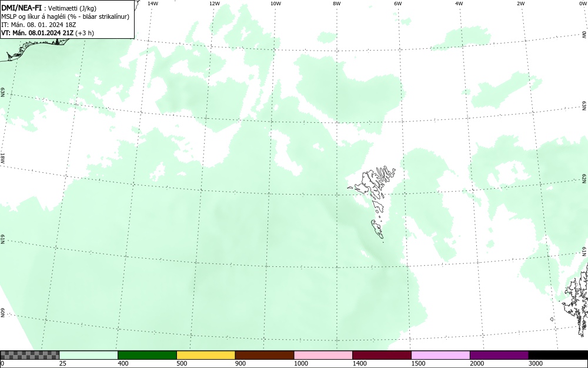Screen dimensions: 588x368
Task: Click the "62N" latitude label on the right edge
Action: (x=584, y=178)
